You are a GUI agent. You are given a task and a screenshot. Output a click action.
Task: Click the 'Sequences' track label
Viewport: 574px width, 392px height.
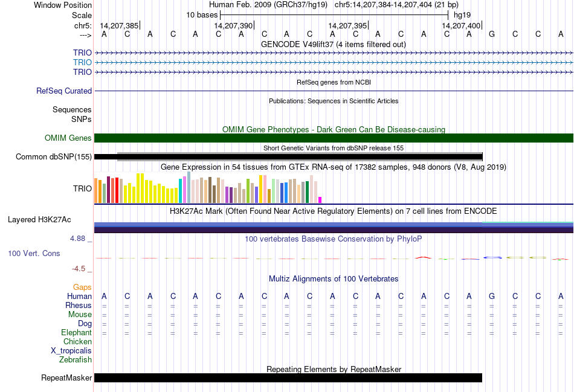pyautogui.click(x=72, y=109)
